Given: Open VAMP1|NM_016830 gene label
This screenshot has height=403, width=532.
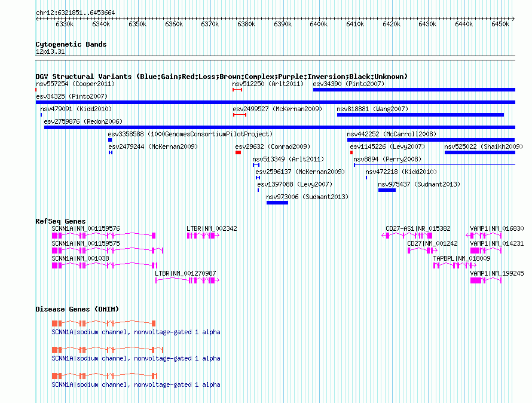Looking at the screenshot, I should tap(497, 229).
